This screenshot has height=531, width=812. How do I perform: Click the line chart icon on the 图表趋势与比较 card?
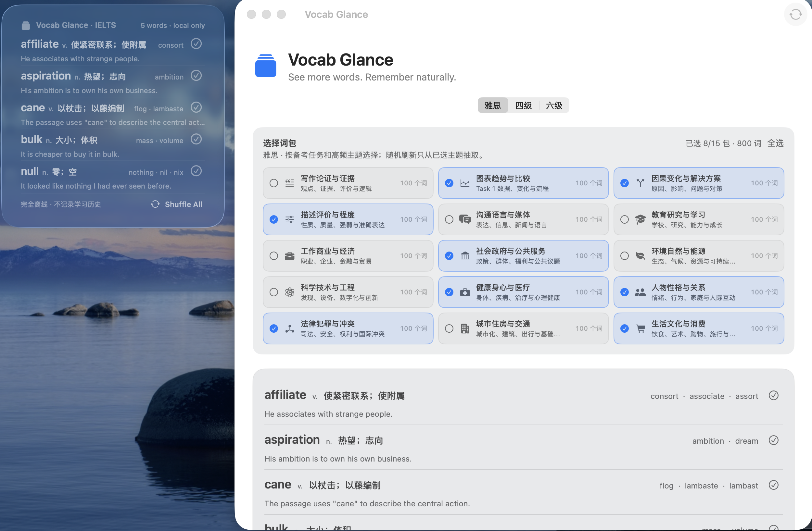coord(465,183)
